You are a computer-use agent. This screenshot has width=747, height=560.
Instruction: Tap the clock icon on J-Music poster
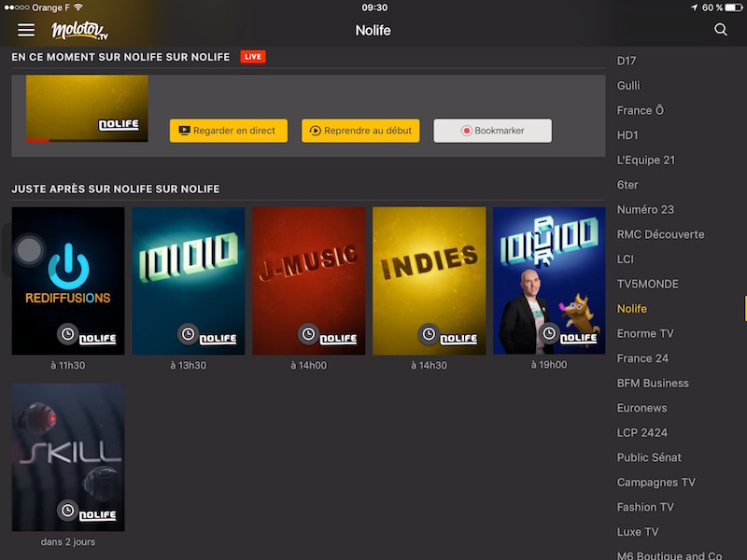tap(308, 334)
